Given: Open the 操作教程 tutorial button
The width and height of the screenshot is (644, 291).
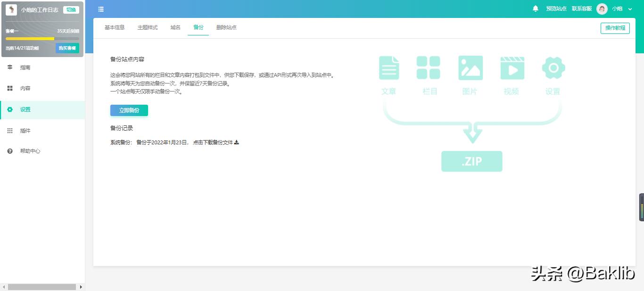Looking at the screenshot, I should (615, 28).
